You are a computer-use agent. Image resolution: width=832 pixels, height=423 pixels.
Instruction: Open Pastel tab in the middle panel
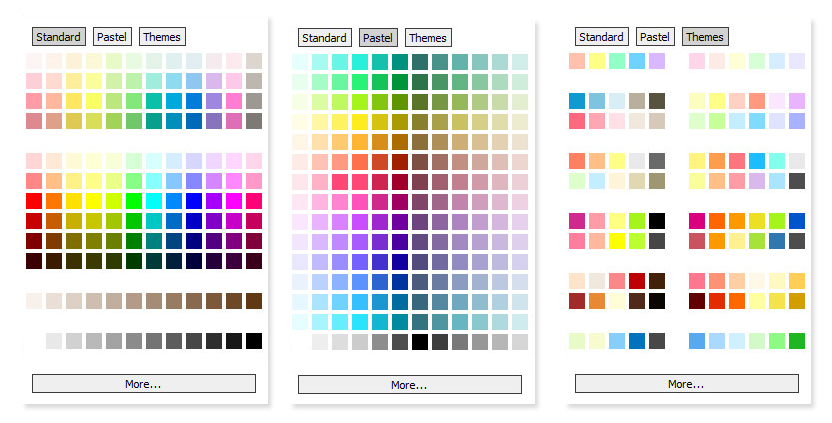click(378, 38)
